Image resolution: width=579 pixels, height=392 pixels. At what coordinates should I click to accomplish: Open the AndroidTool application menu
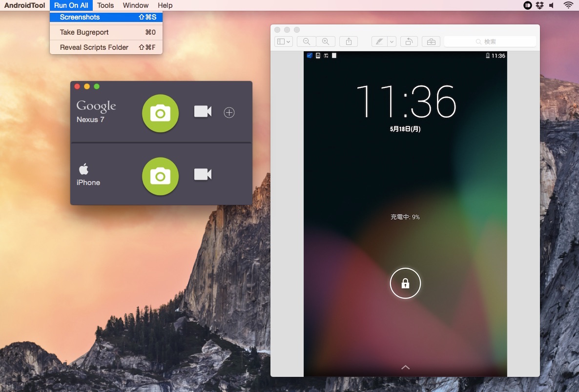(24, 5)
